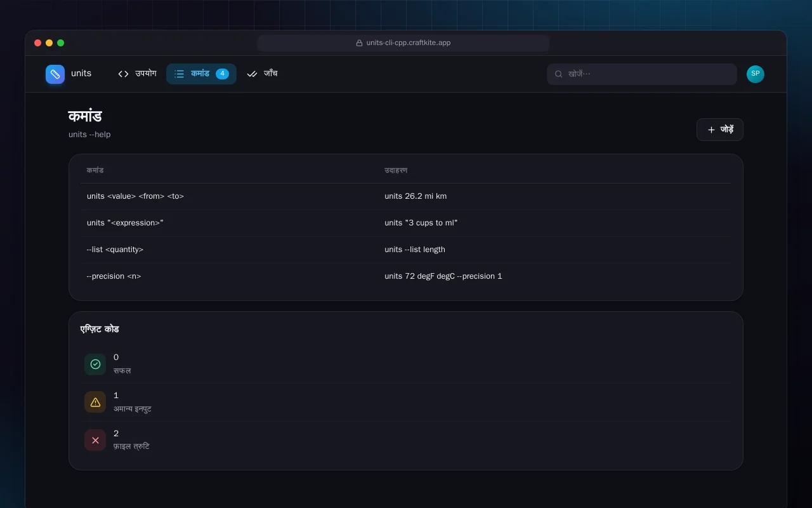Screen dimensions: 812x508
Task: Click the units app logo icon
Action: [55, 74]
